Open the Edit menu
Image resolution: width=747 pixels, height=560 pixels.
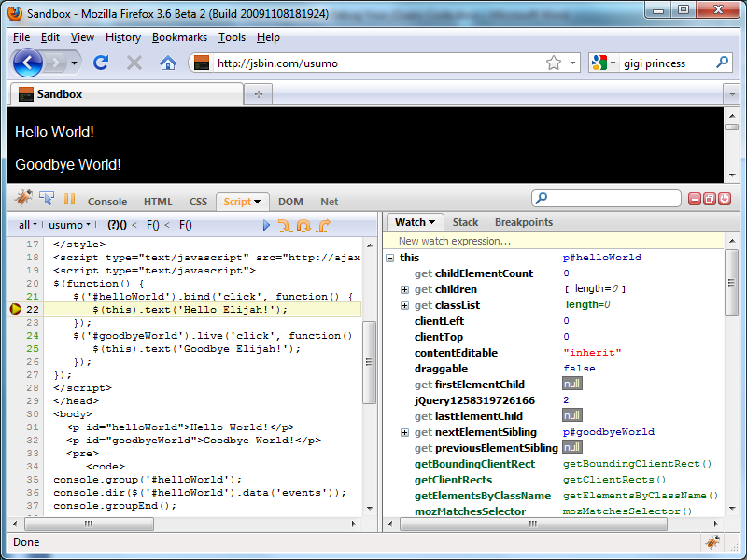pyautogui.click(x=50, y=37)
